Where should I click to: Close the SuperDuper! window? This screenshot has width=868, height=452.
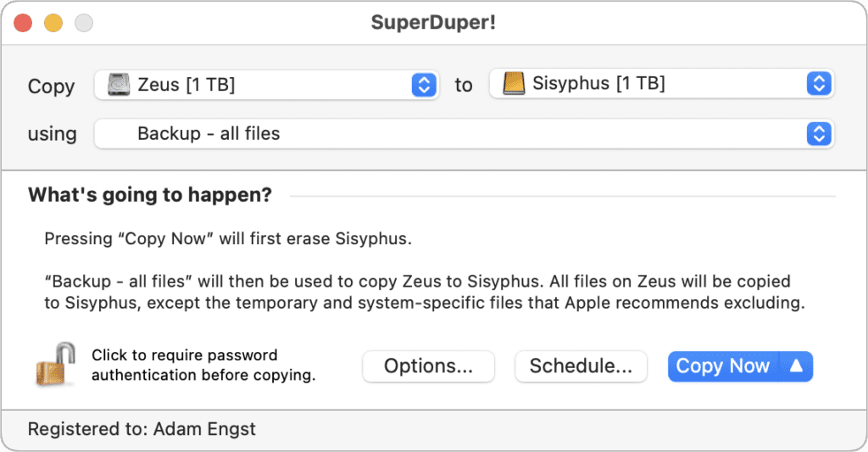23,24
